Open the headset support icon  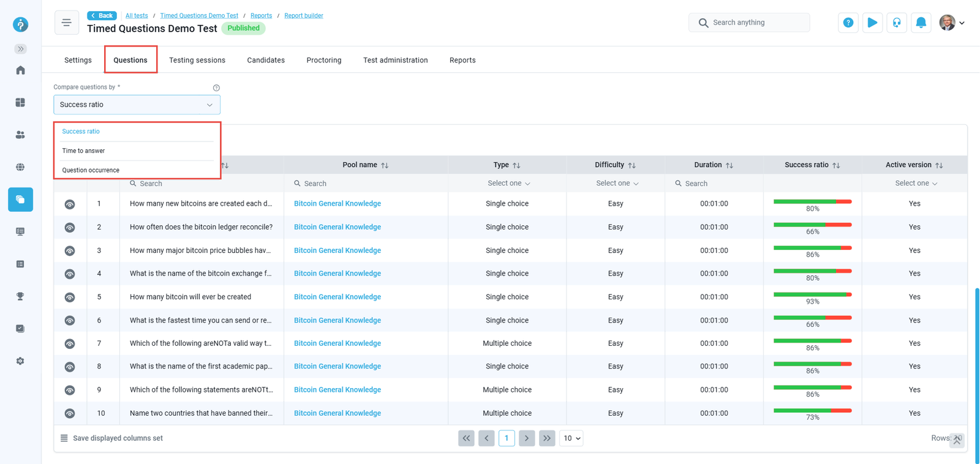pyautogui.click(x=897, y=23)
